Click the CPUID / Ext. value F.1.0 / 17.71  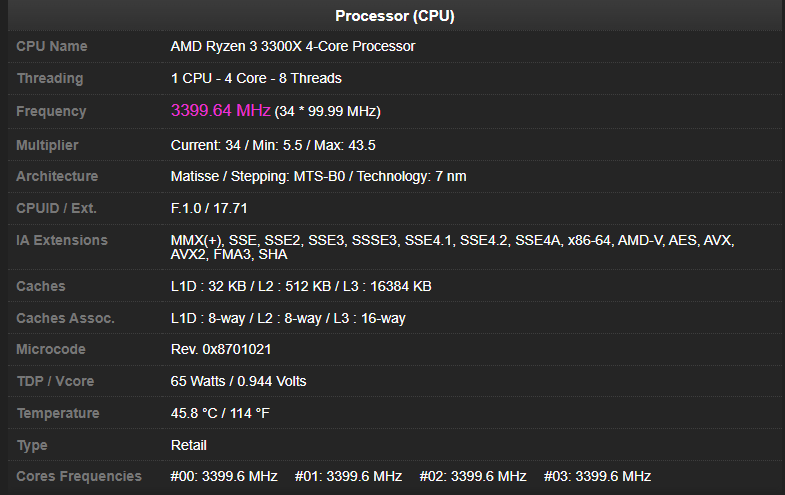pos(209,208)
